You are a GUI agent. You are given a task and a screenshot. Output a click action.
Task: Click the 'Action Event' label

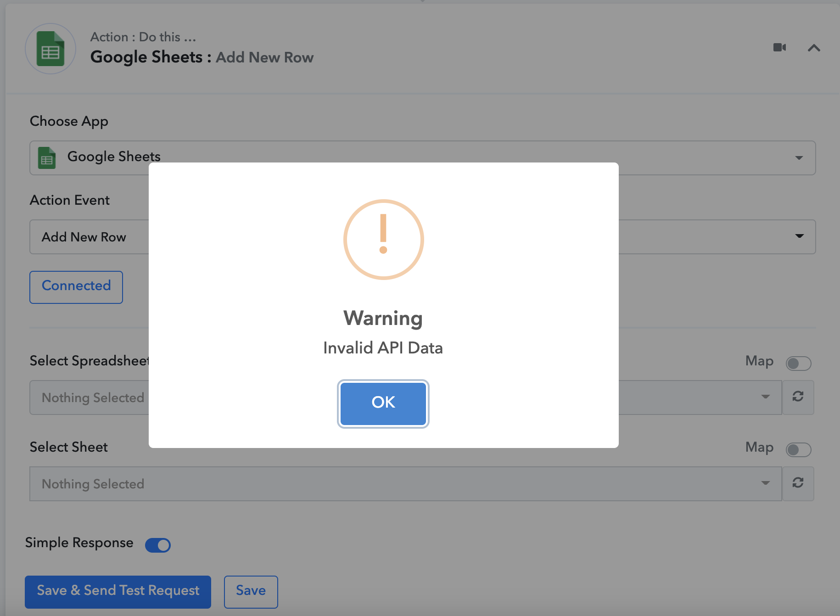pyautogui.click(x=70, y=200)
